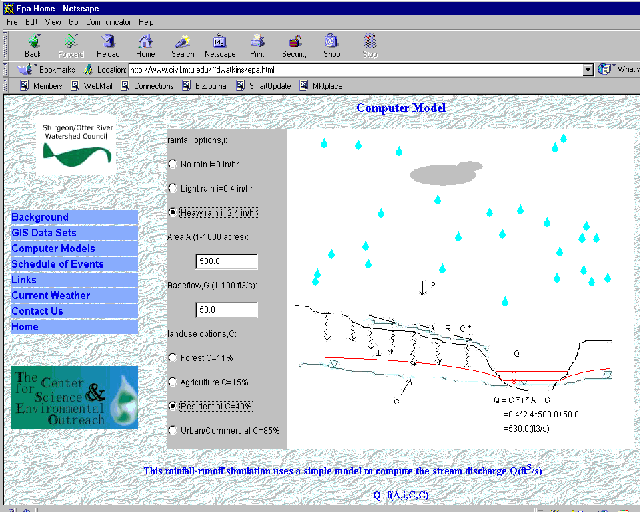Click the Area A input field

[226, 261]
